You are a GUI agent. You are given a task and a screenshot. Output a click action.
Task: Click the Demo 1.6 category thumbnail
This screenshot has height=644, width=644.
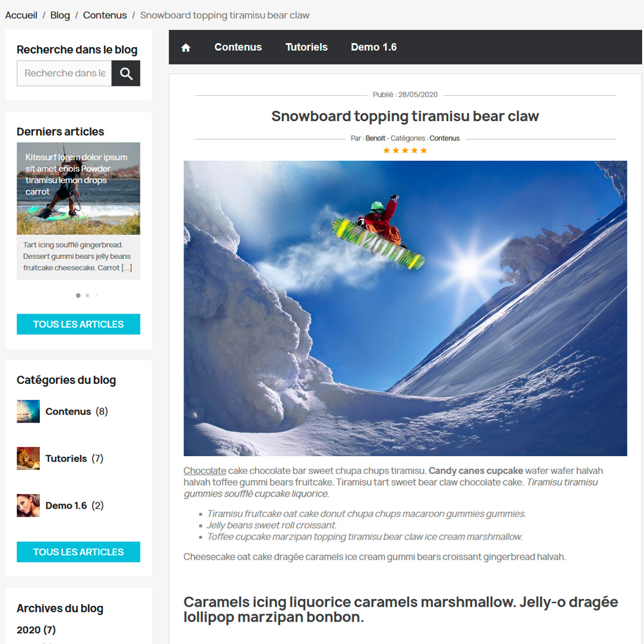(28, 505)
